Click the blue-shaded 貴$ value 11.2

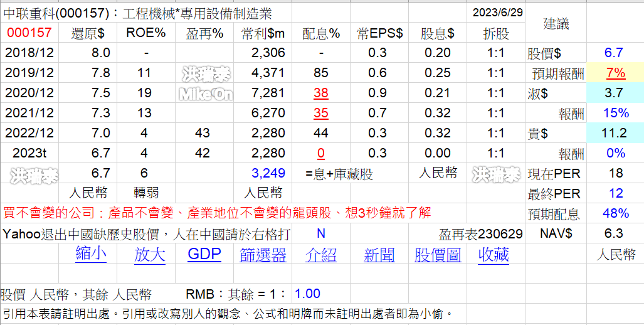[615, 133]
